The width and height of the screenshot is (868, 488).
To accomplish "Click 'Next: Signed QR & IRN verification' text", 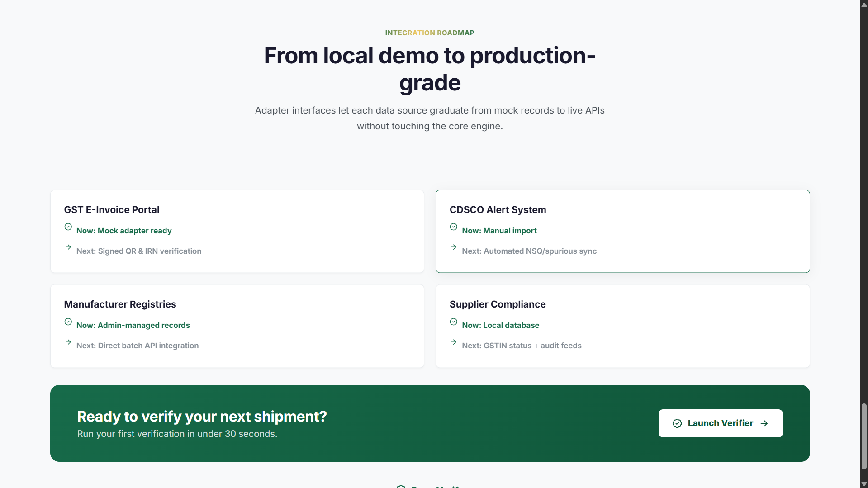I will [139, 251].
